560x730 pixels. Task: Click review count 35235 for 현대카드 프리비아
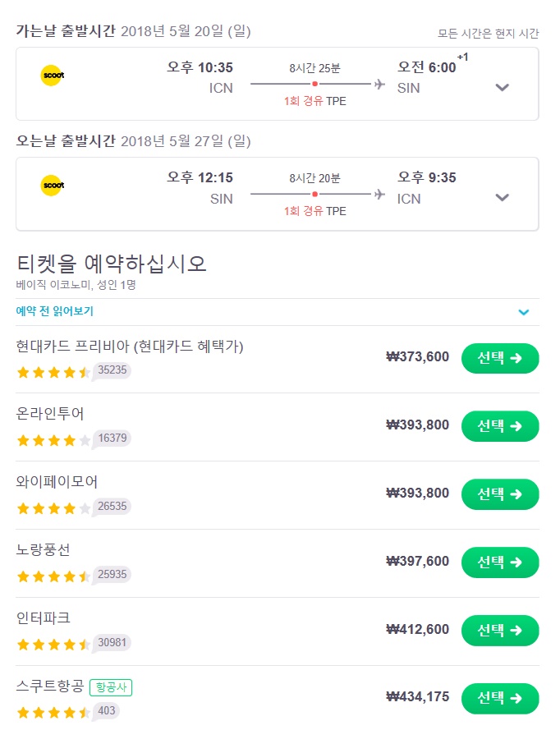click(112, 370)
